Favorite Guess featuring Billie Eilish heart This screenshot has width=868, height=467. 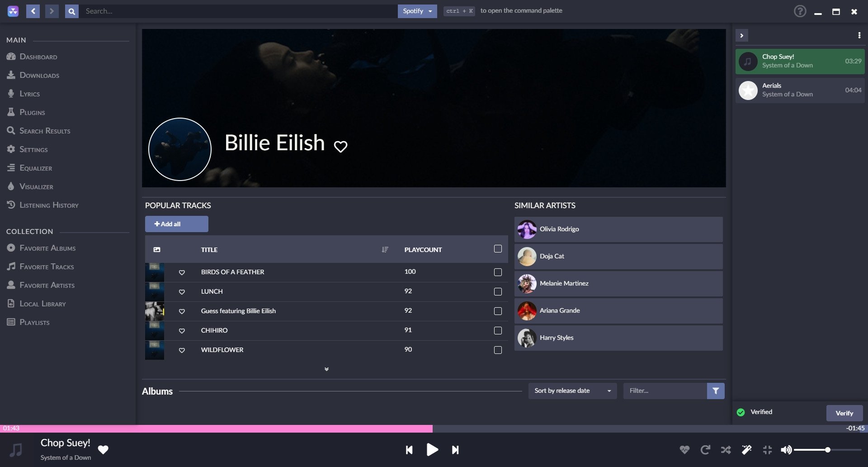point(182,311)
